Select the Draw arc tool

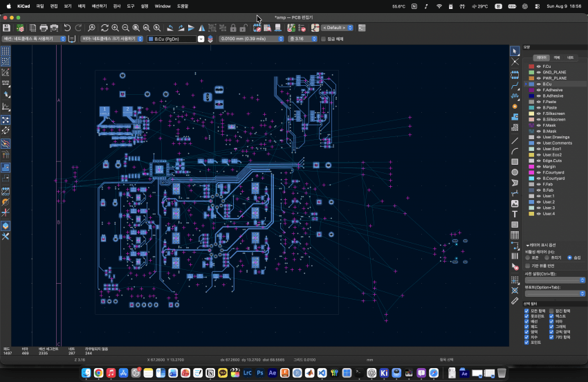[515, 152]
